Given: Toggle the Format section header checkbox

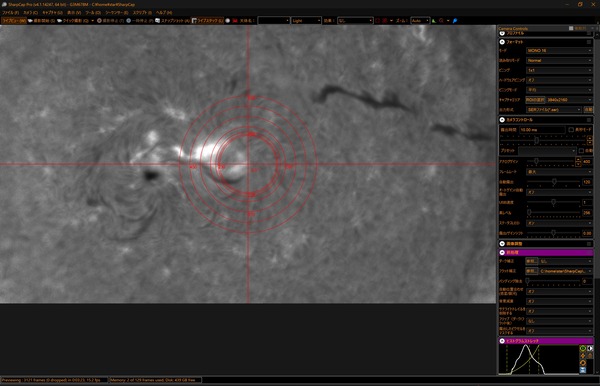Looking at the screenshot, I should pos(589,42).
